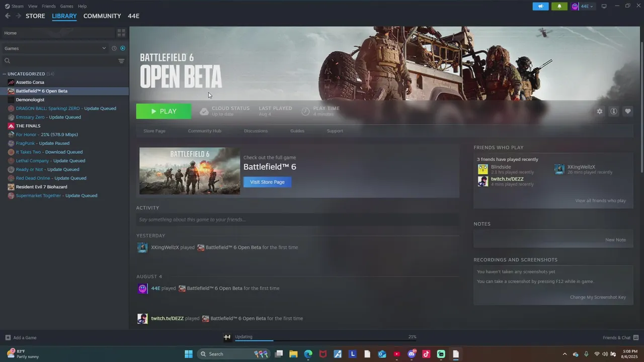The image size is (644, 362).
Task: Click the Add a Game plus icon
Action: pos(8,337)
